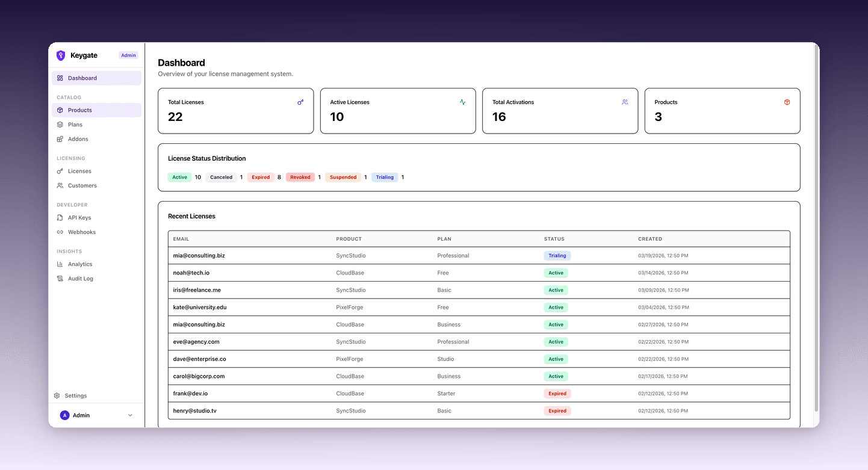The image size is (868, 470).
Task: Click the activity icon on Active Licenses card
Action: tap(462, 102)
